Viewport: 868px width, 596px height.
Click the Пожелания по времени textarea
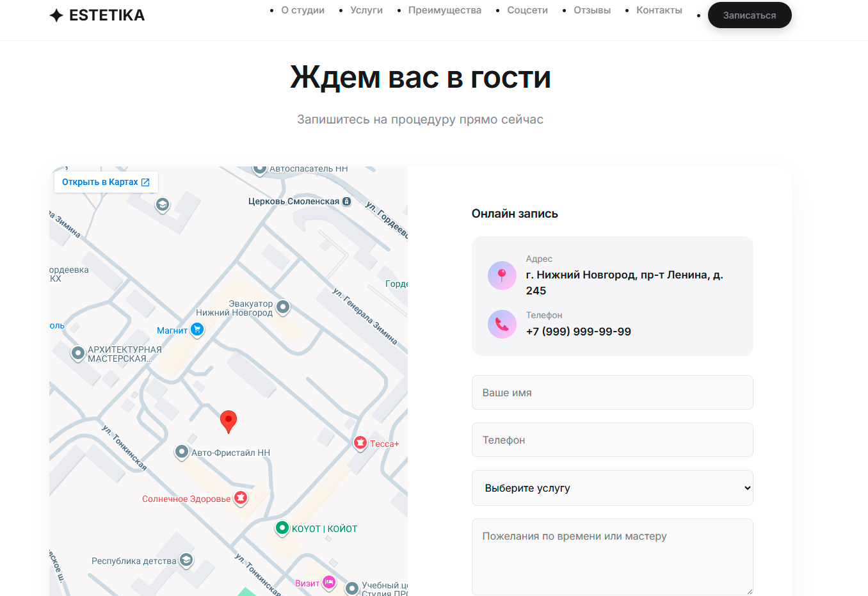612,557
